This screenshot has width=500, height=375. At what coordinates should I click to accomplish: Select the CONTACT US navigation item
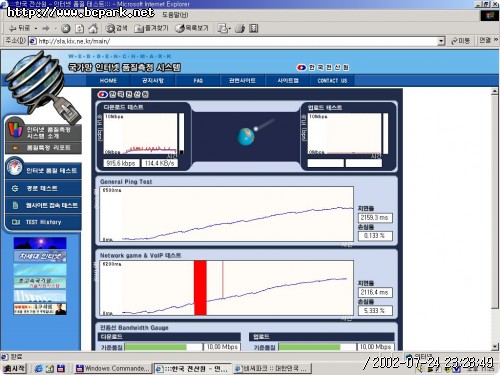tap(332, 81)
